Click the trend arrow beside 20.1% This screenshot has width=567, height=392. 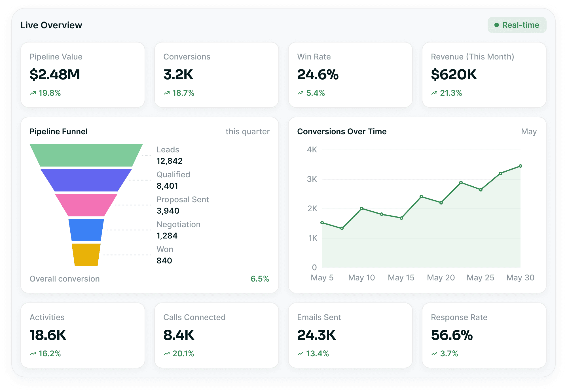pyautogui.click(x=167, y=353)
